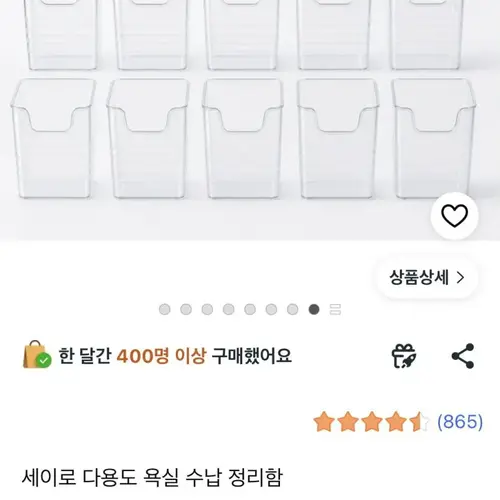Tap the product title 세이로 다용도 욕실 수납 정리함
The width and height of the screenshot is (500, 500).
pos(152,478)
